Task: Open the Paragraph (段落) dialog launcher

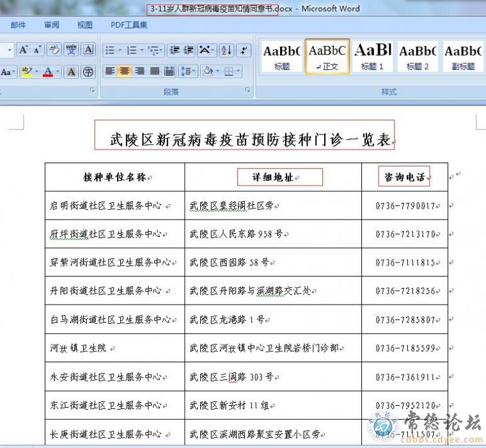Action: [x=247, y=90]
